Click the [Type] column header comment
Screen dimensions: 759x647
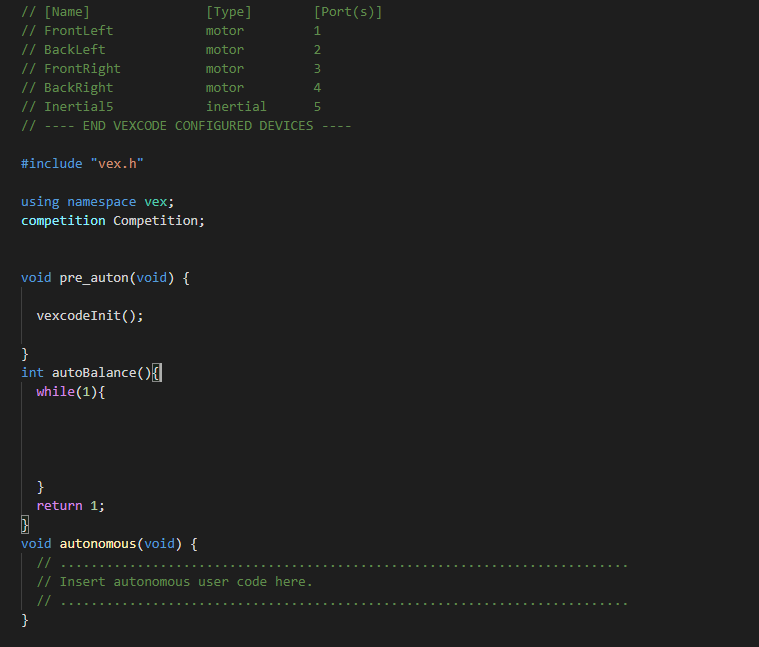pos(229,12)
